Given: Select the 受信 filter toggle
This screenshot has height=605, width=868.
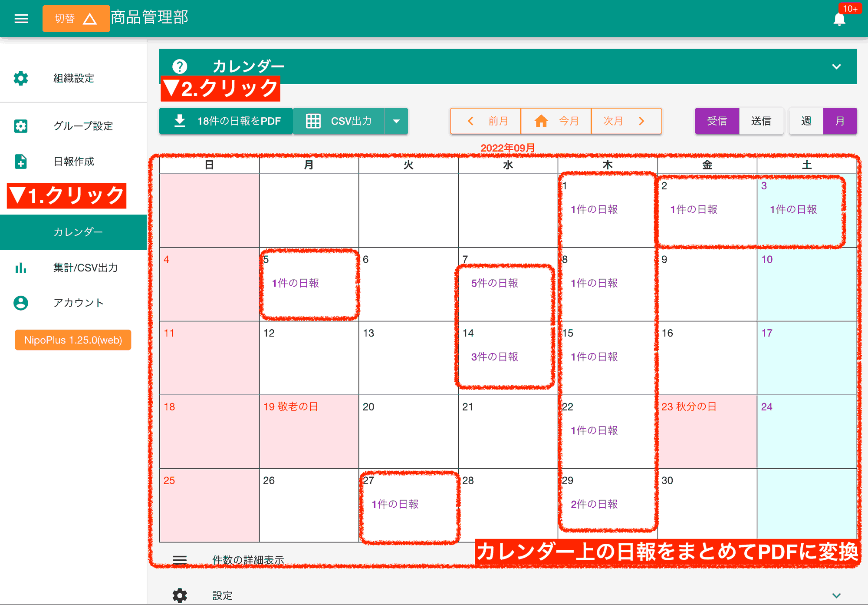Looking at the screenshot, I should click(x=717, y=121).
